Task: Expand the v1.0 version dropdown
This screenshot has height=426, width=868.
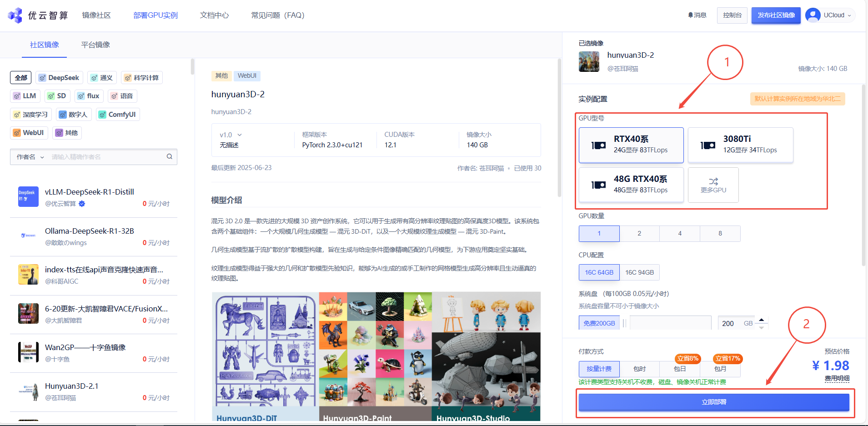Action: coord(231,135)
